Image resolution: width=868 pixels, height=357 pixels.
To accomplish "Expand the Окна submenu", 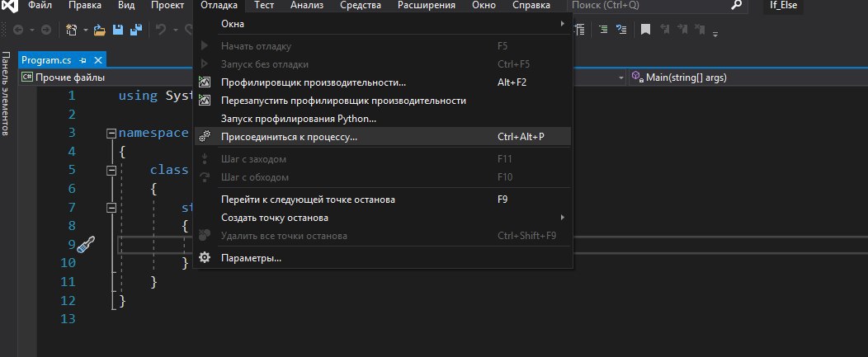I will click(x=383, y=24).
